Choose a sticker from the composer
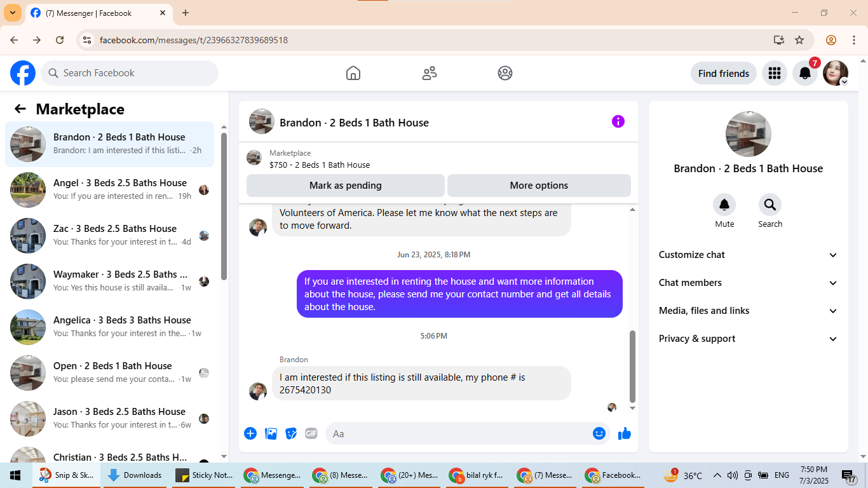Screen dimensions: 868x488 pos(291,433)
